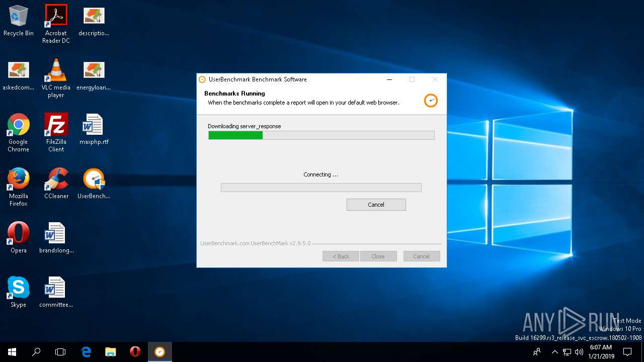Cancel the Connecting download
644x362 pixels.
pyautogui.click(x=376, y=205)
